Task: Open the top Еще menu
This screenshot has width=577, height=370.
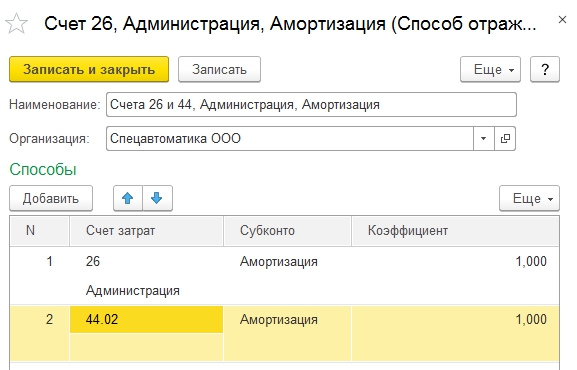Action: (490, 69)
